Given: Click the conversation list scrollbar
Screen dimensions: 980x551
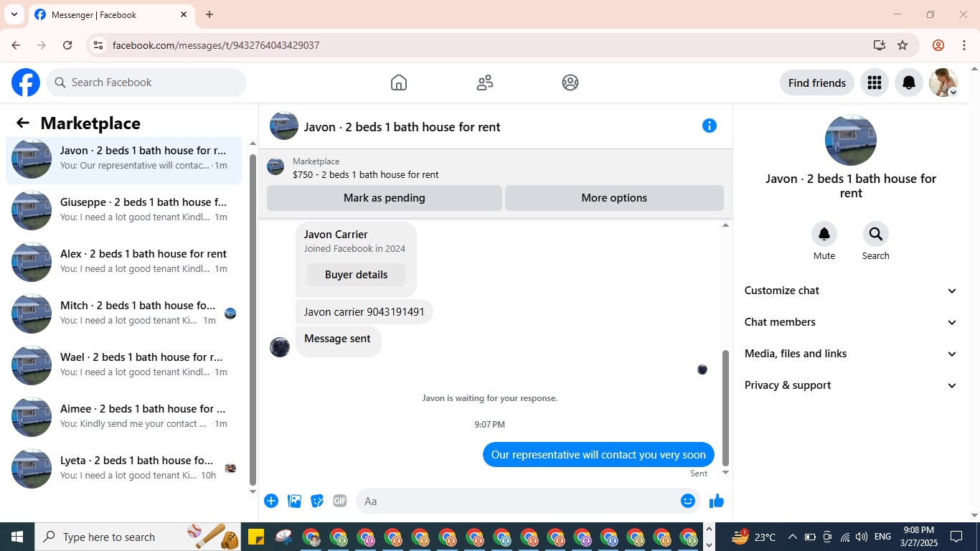Looking at the screenshot, I should pos(253,319).
